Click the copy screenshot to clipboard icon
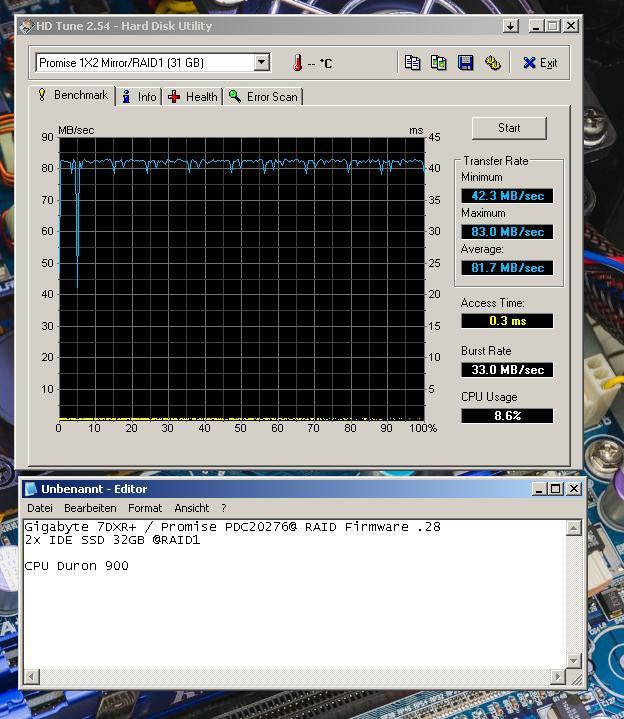Image resolution: width=624 pixels, height=719 pixels. click(439, 62)
